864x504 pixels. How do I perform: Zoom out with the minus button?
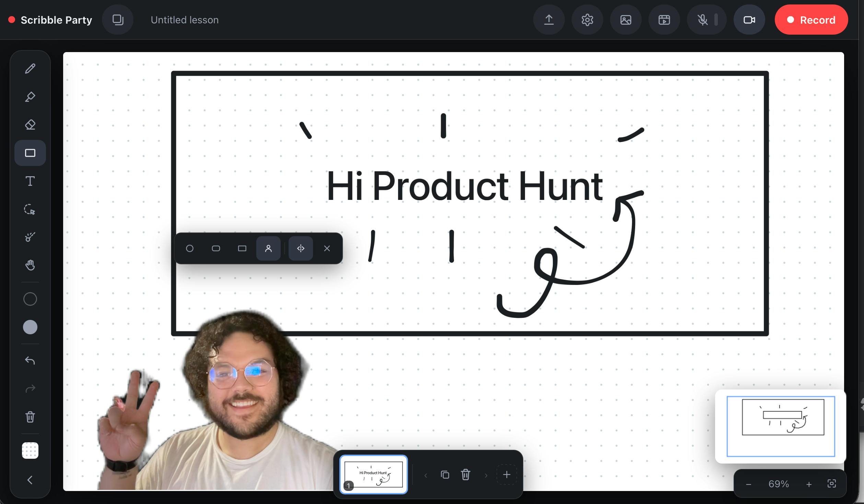(x=749, y=484)
